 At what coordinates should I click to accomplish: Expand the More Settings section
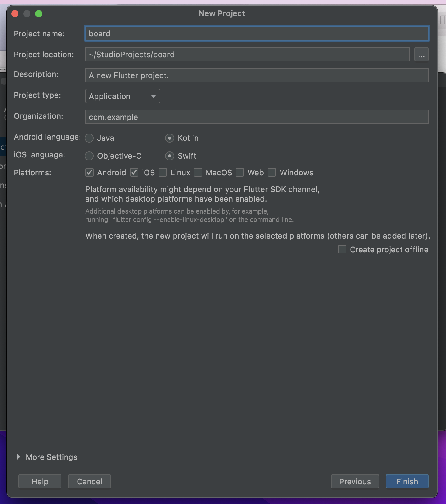coord(18,457)
